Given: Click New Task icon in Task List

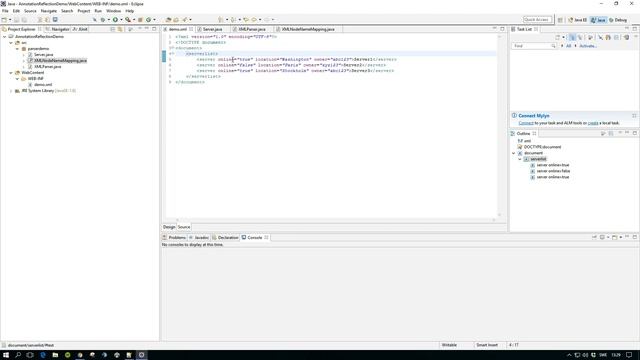Looking at the screenshot, I should [558, 37].
